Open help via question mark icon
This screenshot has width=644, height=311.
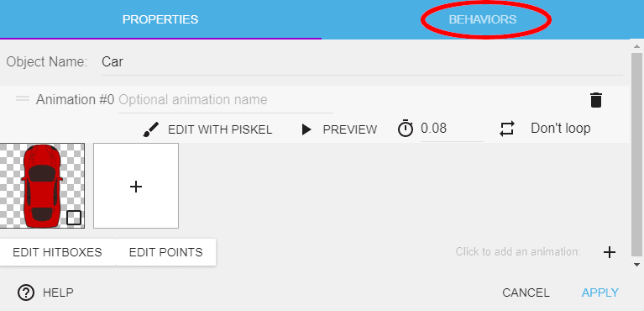[x=26, y=293]
